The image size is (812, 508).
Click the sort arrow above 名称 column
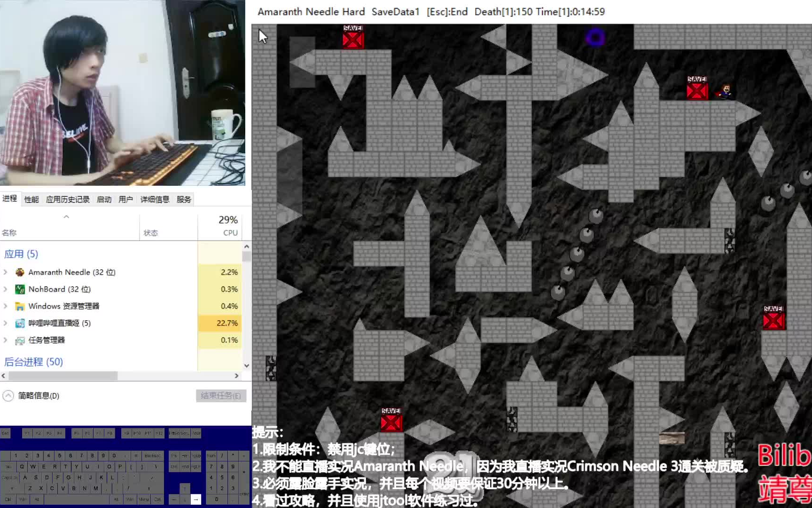click(66, 217)
